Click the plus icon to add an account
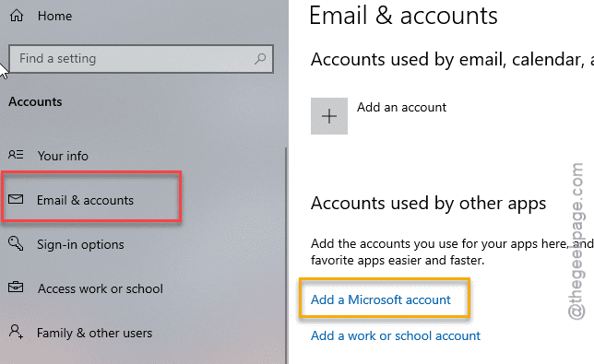 (329, 116)
